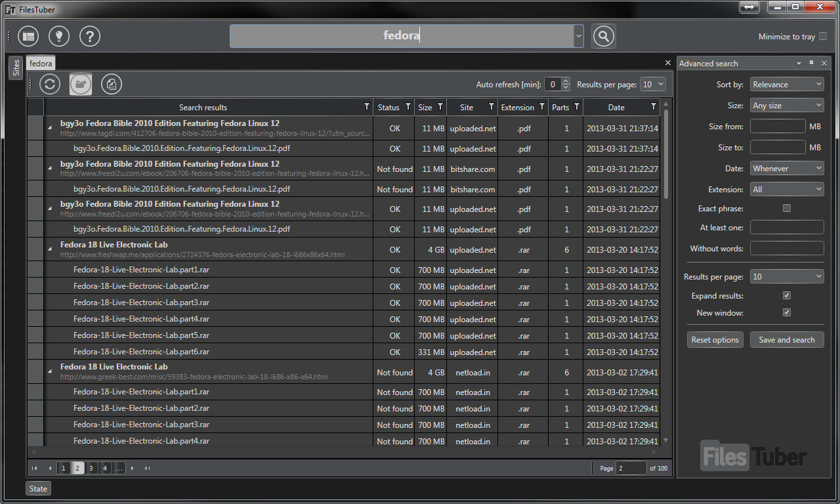The image size is (840, 504).
Task: Go to the previous results page
Action: click(50, 468)
